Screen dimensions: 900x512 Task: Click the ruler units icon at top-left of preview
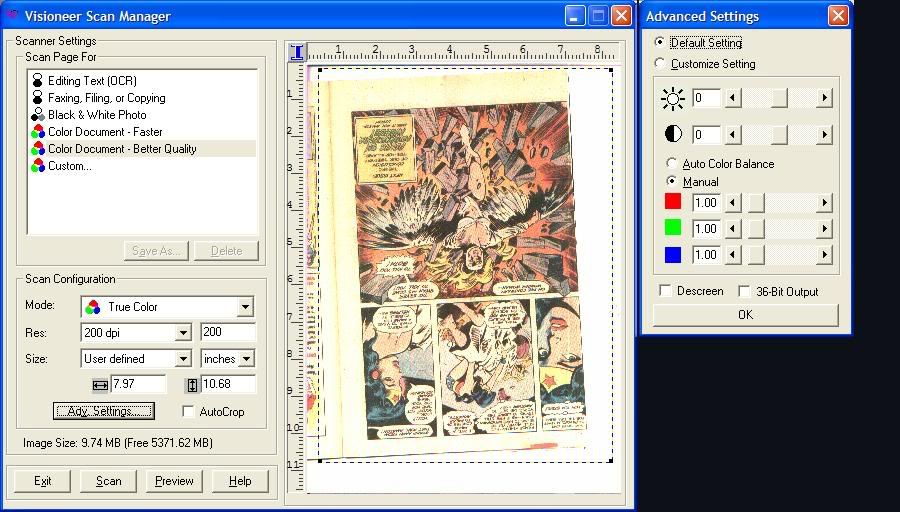pos(297,52)
